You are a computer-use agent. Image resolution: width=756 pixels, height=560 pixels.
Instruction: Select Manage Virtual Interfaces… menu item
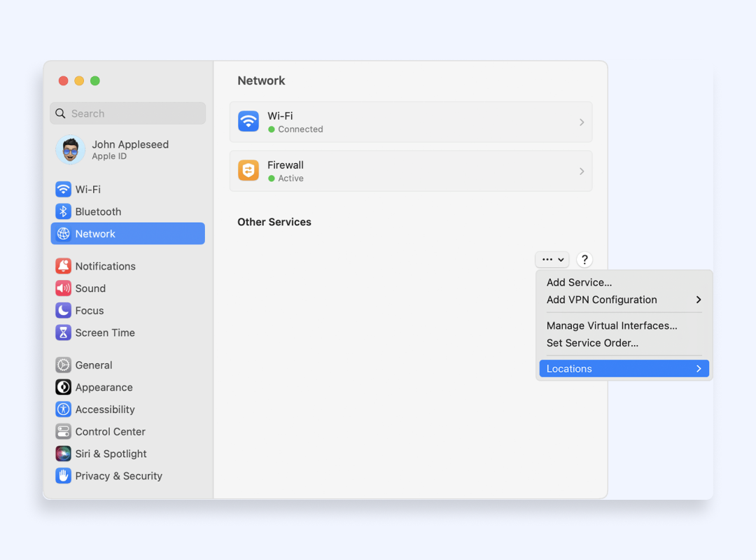tap(612, 325)
